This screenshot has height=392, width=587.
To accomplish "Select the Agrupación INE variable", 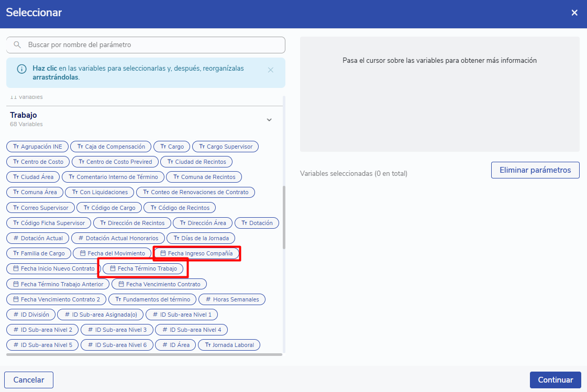I will click(x=37, y=147).
